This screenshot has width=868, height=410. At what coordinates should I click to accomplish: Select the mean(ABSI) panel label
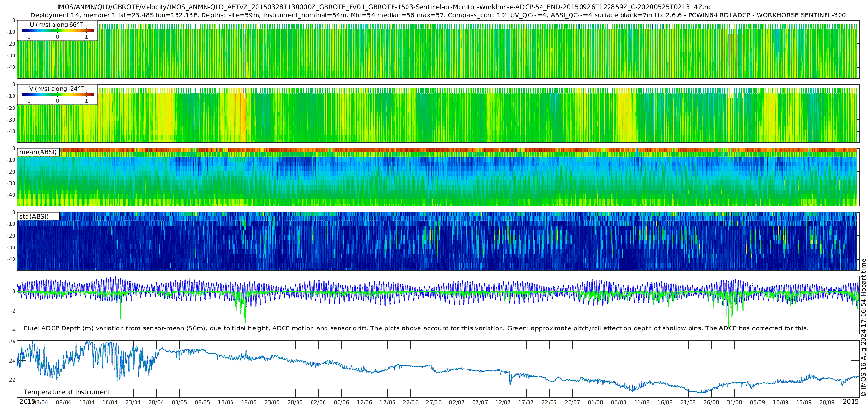[38, 152]
